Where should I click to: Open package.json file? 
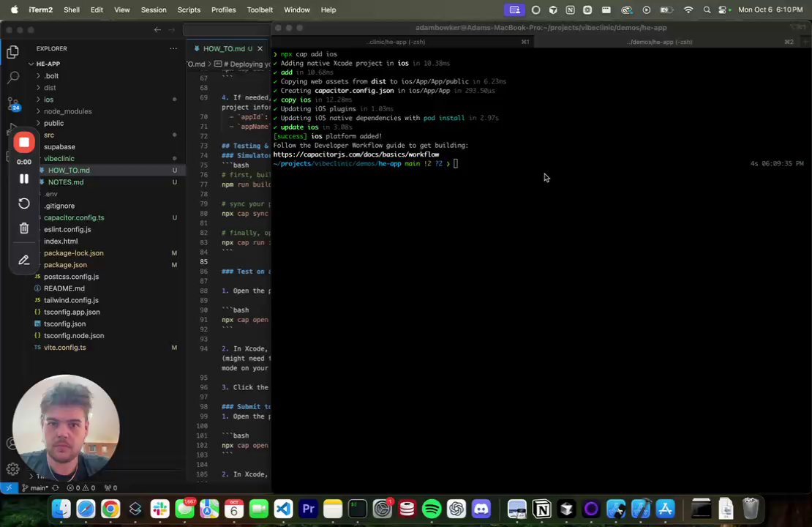(x=65, y=265)
